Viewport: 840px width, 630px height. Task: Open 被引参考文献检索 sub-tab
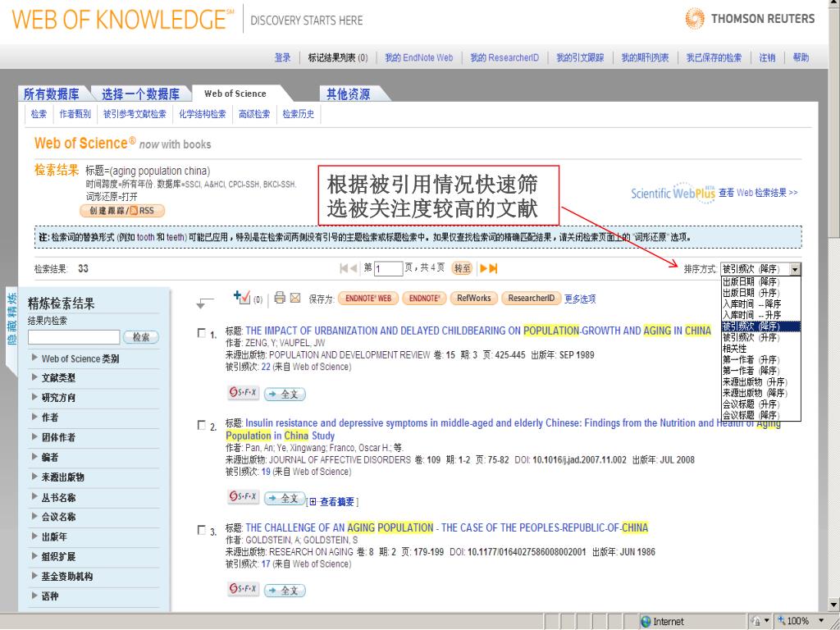click(135, 114)
